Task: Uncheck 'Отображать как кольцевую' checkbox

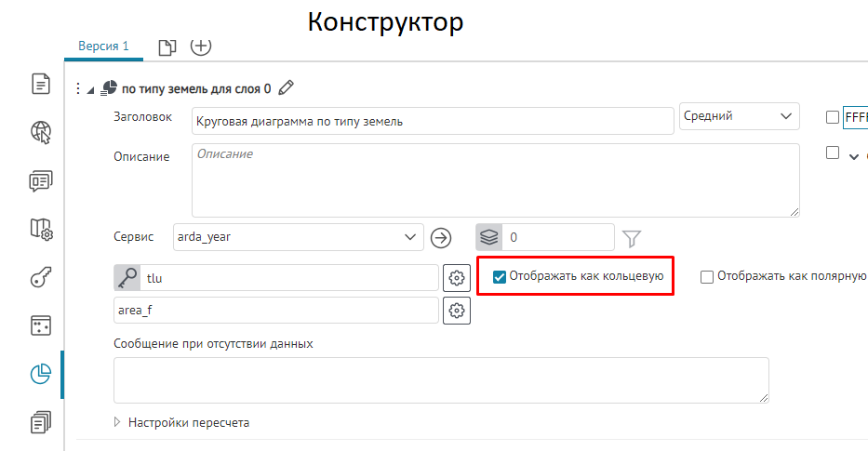Action: tap(500, 277)
